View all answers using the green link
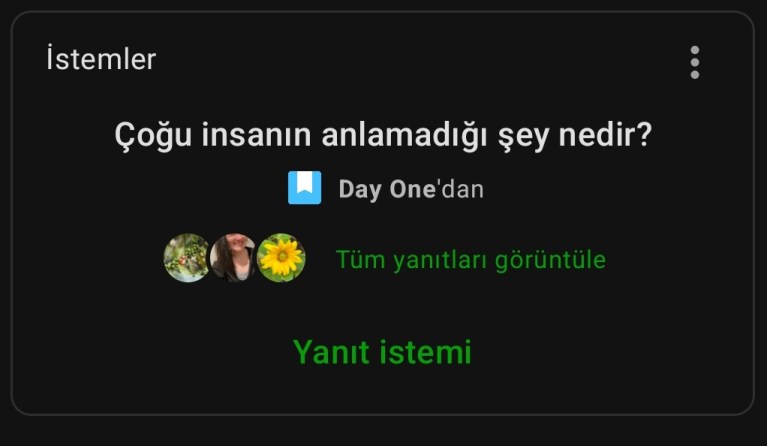767x446 pixels. point(471,259)
